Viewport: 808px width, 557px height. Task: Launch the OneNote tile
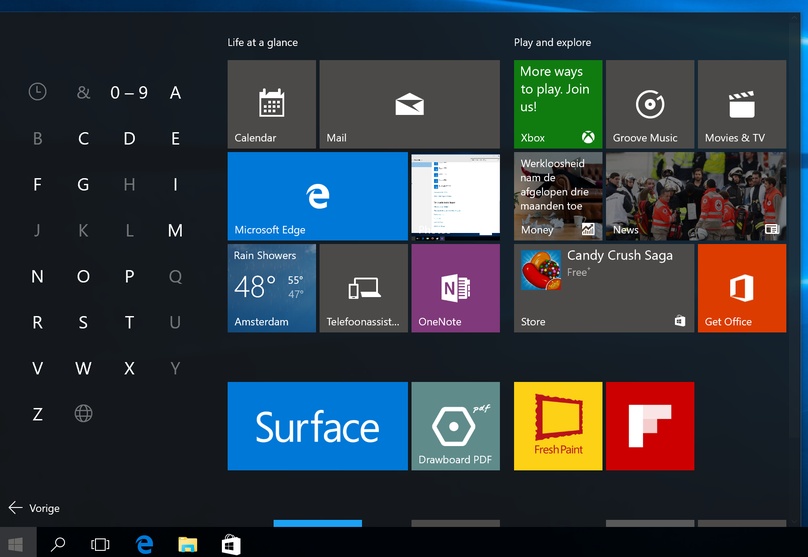coord(456,288)
